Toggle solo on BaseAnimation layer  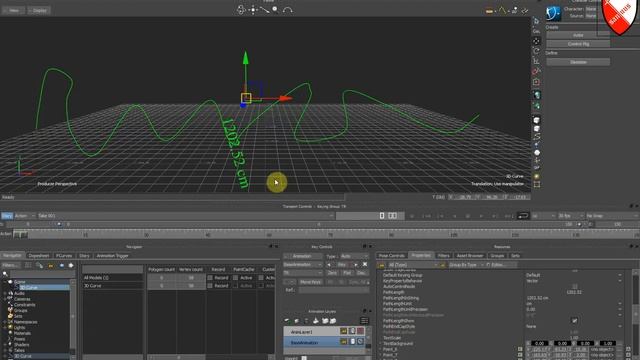(x=360, y=341)
